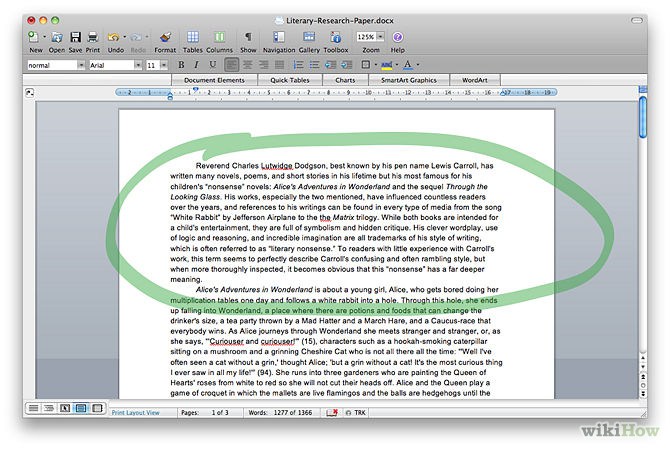This screenshot has height=449, width=670.
Task: Open the highlight color dropdown arrow
Action: (x=397, y=65)
